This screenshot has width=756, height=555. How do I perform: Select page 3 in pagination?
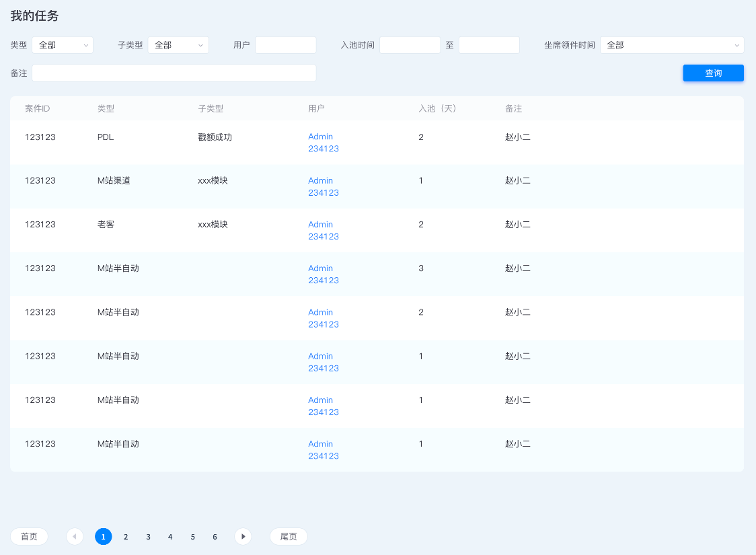148,537
